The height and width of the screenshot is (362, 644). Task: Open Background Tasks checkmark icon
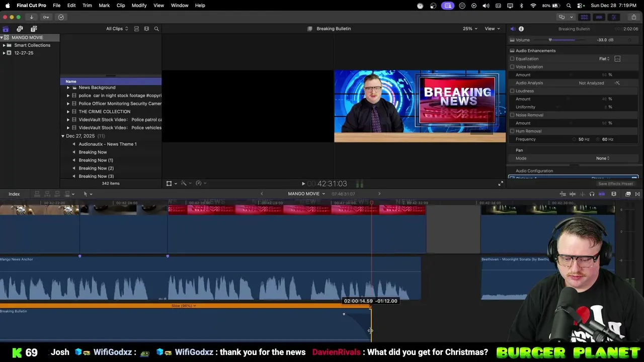(61, 17)
